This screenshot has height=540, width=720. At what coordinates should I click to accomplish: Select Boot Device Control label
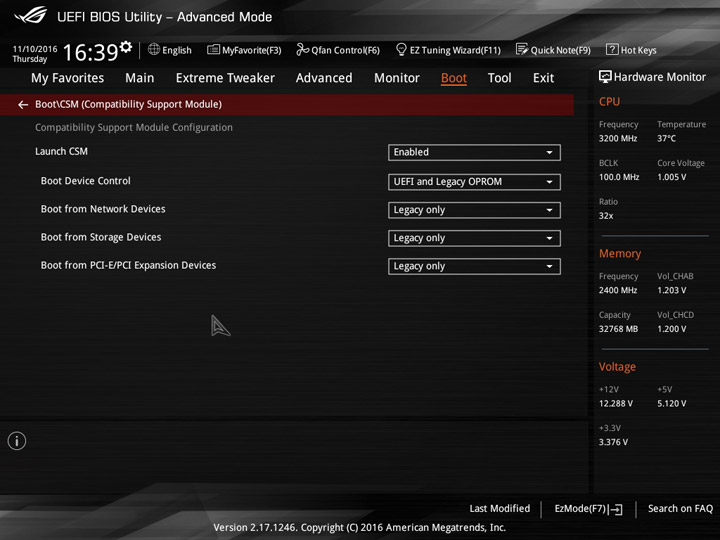(x=85, y=181)
